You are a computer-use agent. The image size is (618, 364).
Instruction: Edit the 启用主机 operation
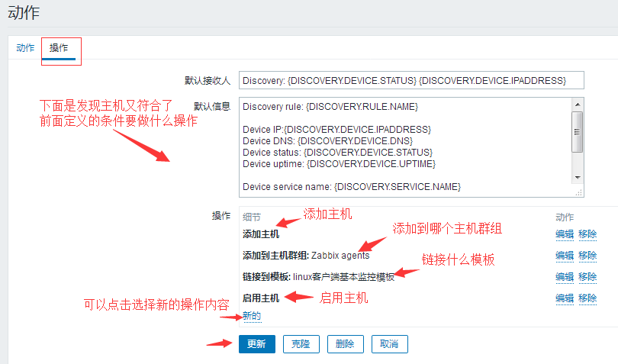(x=564, y=298)
